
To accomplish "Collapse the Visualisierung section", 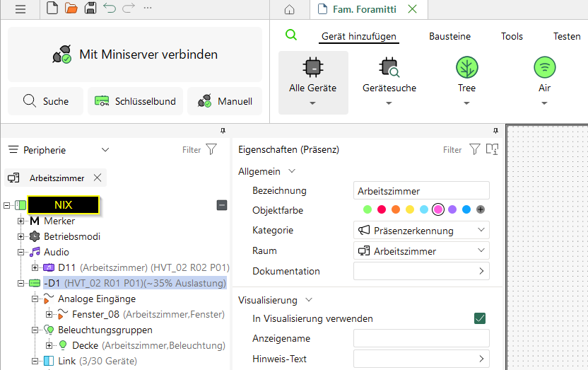I will pyautogui.click(x=309, y=300).
